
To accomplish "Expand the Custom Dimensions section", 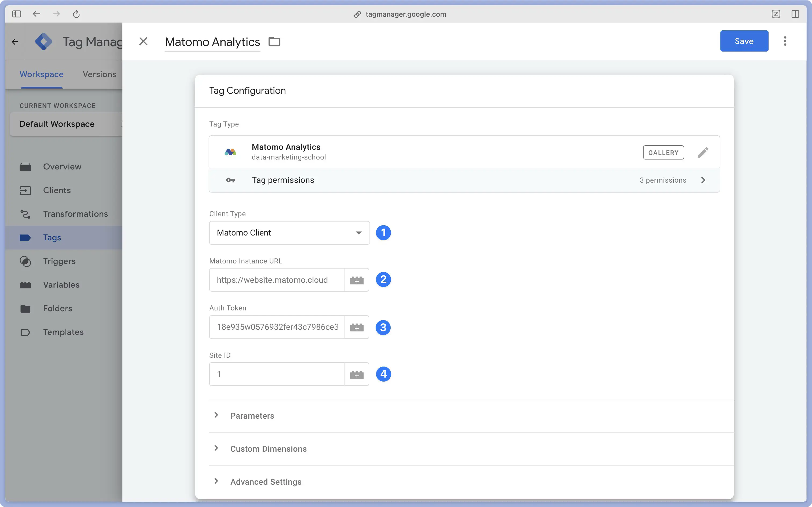I will pos(471,449).
